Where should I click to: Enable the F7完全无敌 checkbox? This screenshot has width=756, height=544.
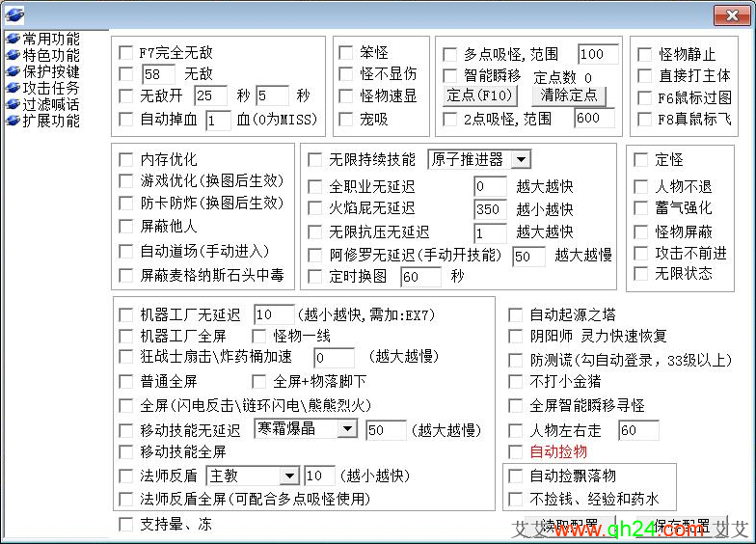(x=126, y=53)
